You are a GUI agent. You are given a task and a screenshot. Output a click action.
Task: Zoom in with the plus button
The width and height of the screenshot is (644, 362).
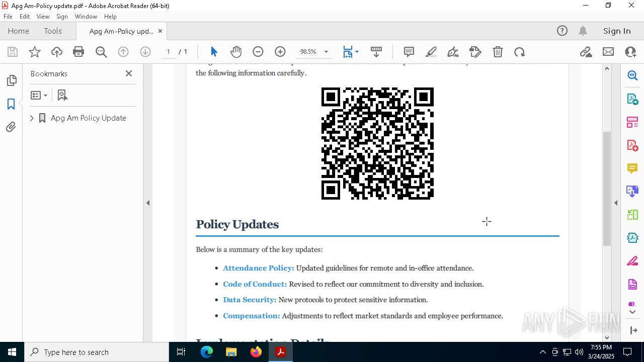pyautogui.click(x=280, y=52)
